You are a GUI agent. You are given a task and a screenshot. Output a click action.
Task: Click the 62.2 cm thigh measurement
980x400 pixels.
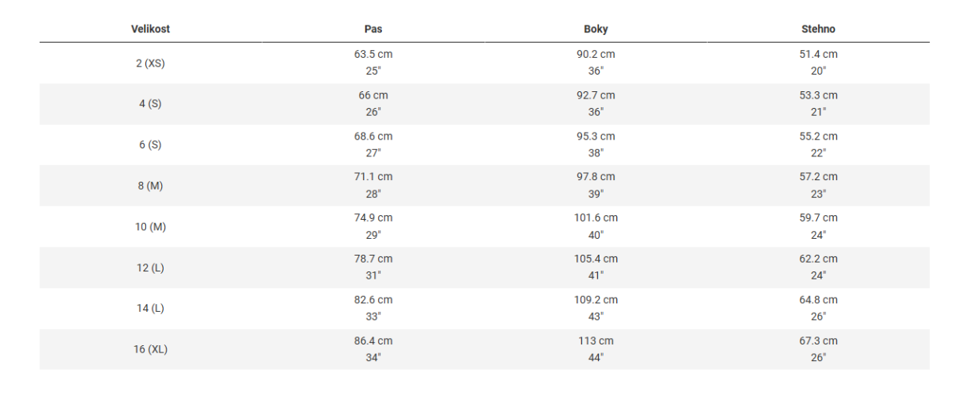pyautogui.click(x=818, y=259)
